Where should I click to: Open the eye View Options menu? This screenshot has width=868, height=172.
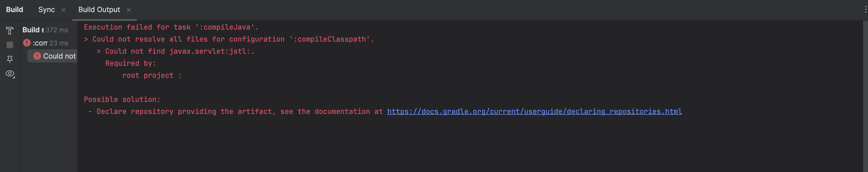coord(10,74)
